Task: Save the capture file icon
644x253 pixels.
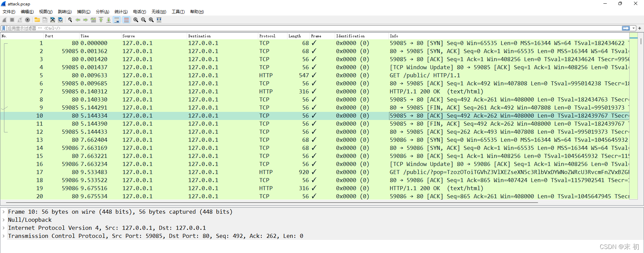Action: click(45, 20)
